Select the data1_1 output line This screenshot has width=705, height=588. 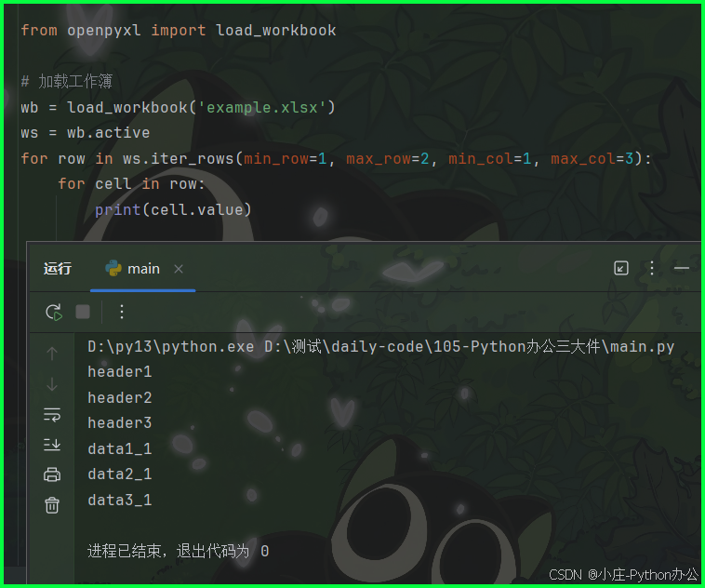point(120,448)
